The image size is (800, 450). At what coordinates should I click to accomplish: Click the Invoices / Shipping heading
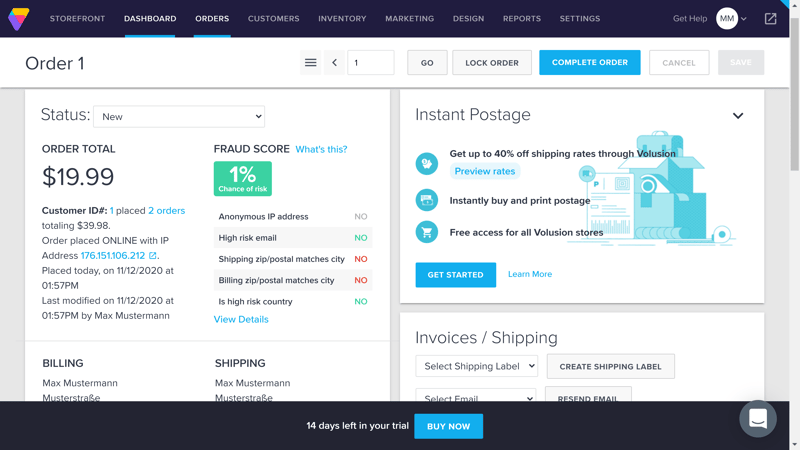(x=486, y=338)
